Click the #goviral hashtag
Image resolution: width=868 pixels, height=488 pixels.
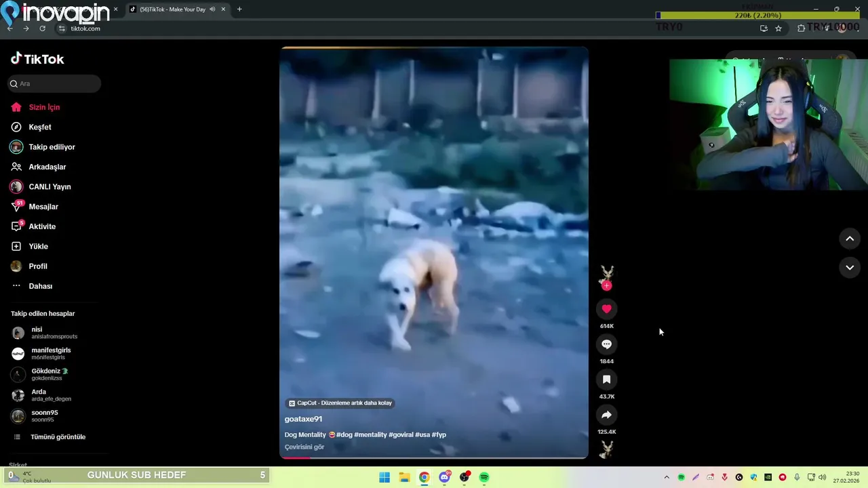401,435
